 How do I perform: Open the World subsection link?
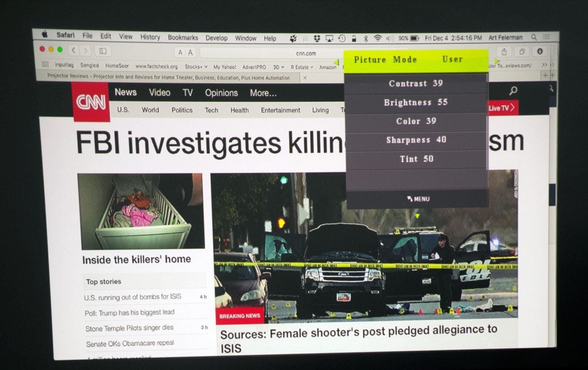click(x=150, y=110)
